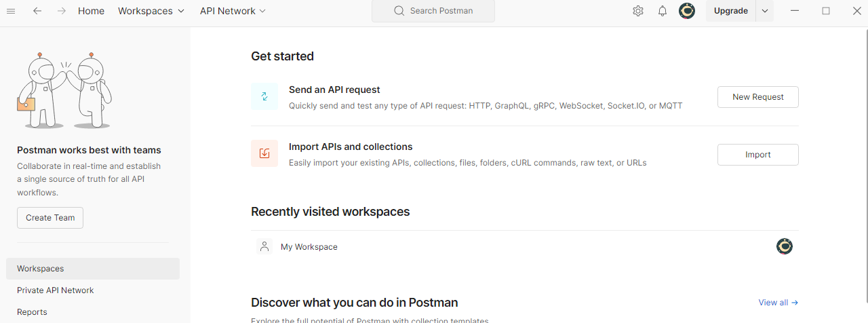Open Private API Network in sidebar
Screen dimensions: 868x323
(93, 290)
